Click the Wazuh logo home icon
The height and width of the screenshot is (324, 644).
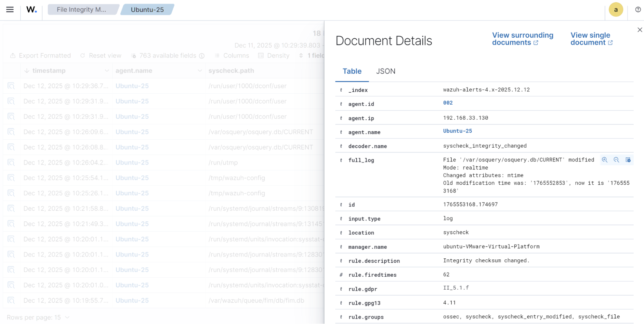[x=32, y=10]
